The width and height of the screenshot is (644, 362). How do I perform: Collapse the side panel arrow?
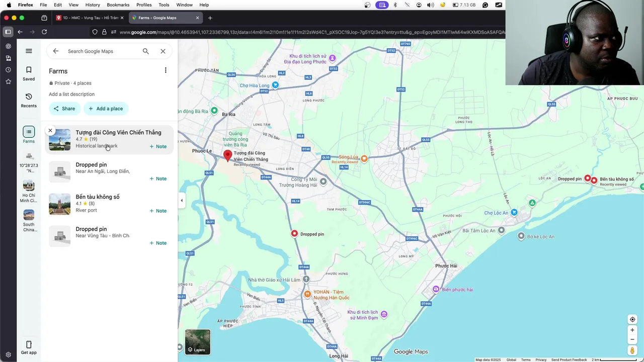pos(182,201)
